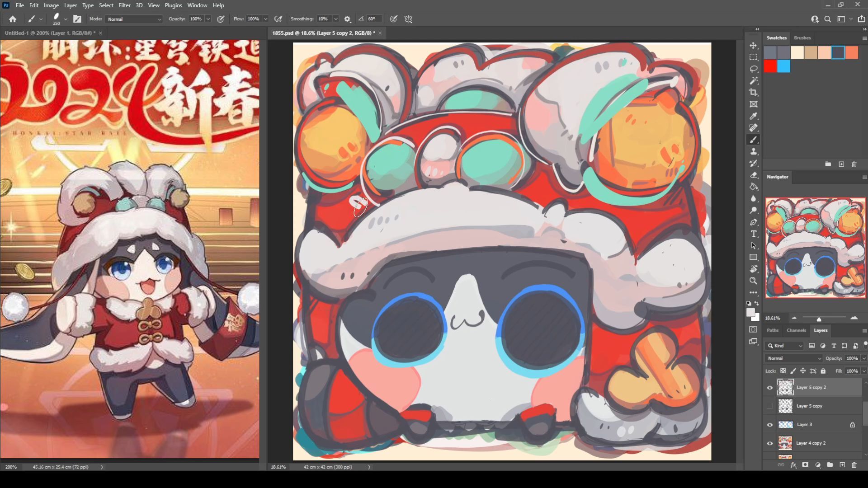Select the Horizontal Type tool

click(753, 234)
